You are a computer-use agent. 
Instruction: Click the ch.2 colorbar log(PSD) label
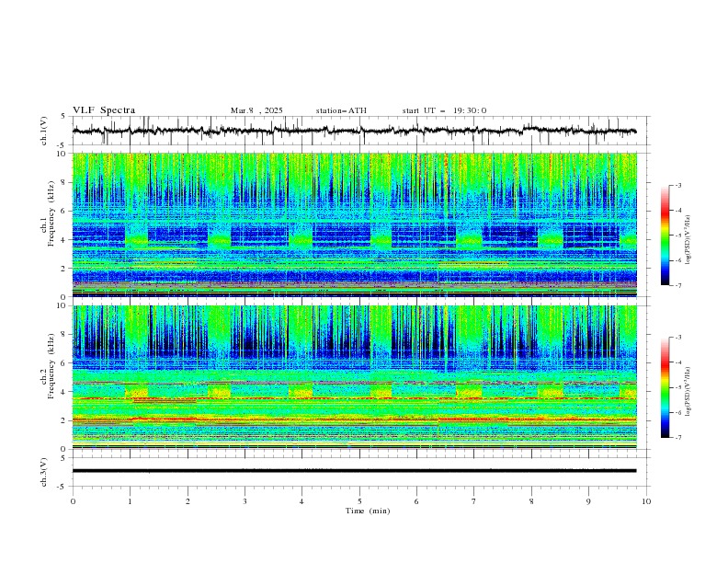click(688, 391)
